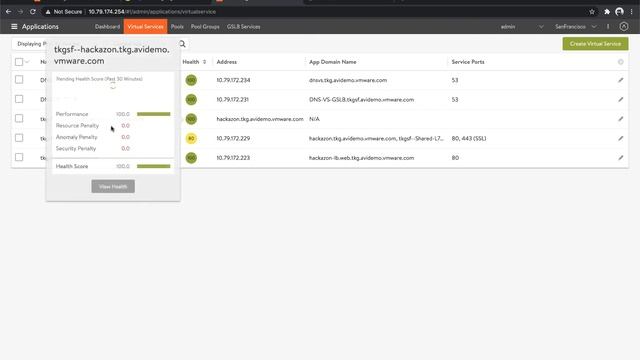Click the App Domain Name column header
Screen dimensions: 640x360
[333, 62]
